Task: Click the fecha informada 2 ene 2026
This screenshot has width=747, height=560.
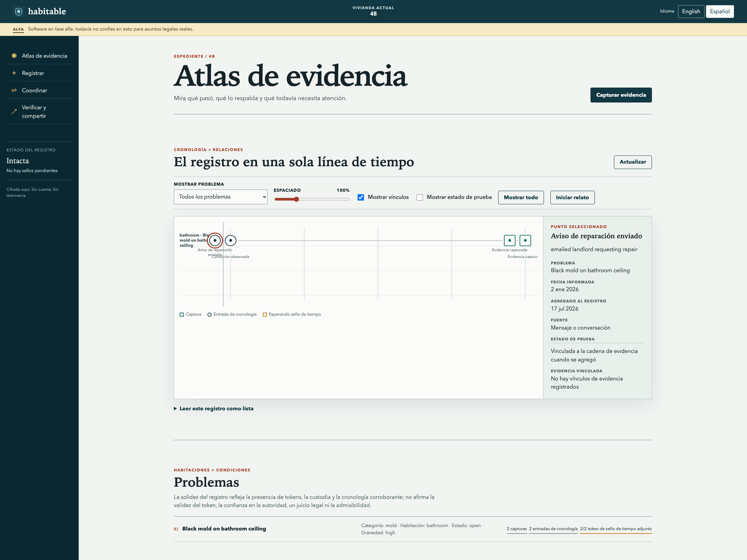Action: pyautogui.click(x=564, y=289)
